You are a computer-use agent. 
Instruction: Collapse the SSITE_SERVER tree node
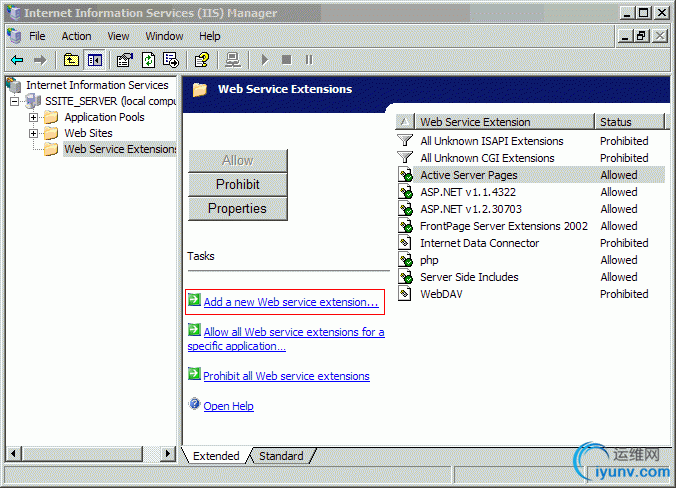pos(15,101)
